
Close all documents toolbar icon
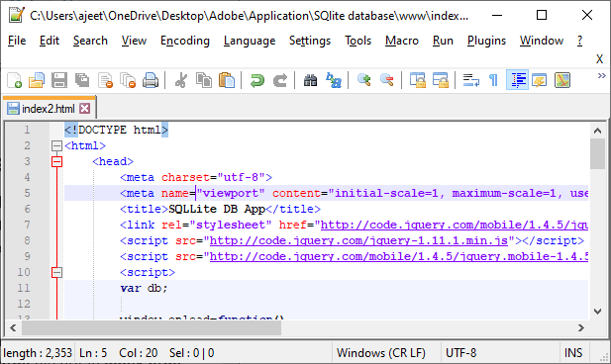[128, 80]
